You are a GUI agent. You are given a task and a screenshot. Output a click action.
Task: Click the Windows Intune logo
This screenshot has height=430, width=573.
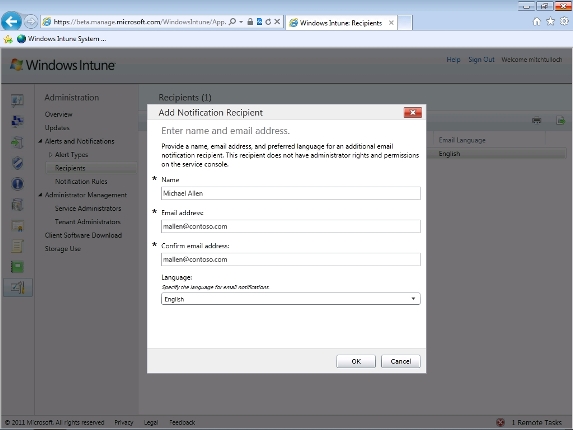pos(63,65)
